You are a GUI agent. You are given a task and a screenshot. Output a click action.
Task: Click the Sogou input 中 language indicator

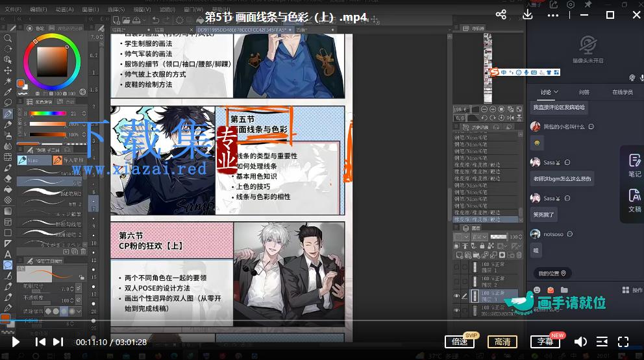(503, 72)
